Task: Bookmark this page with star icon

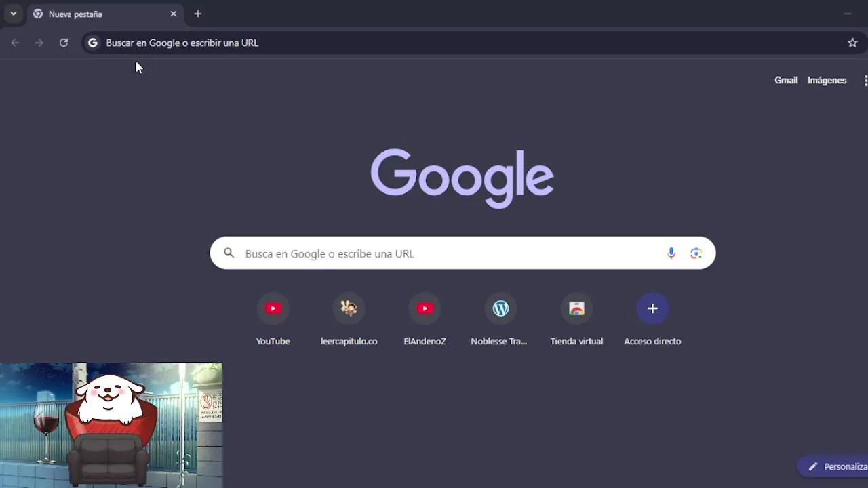Action: point(852,43)
